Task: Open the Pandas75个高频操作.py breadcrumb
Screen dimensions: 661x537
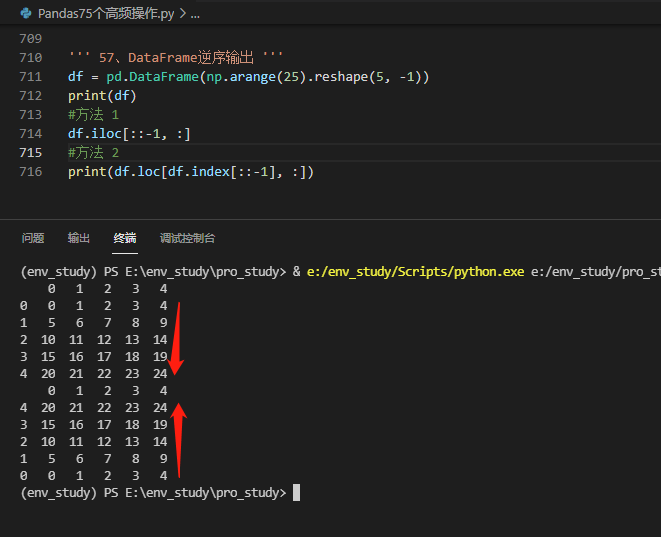Action: click(106, 13)
